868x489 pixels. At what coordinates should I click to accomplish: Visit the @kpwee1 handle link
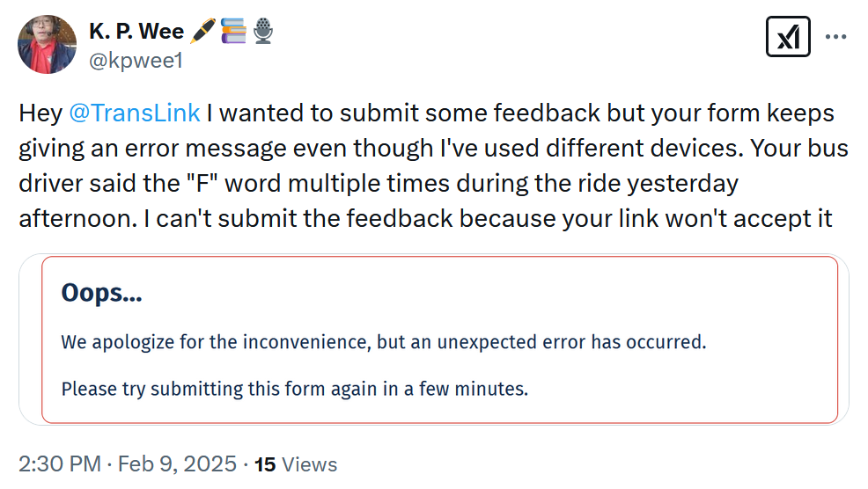coord(129,61)
